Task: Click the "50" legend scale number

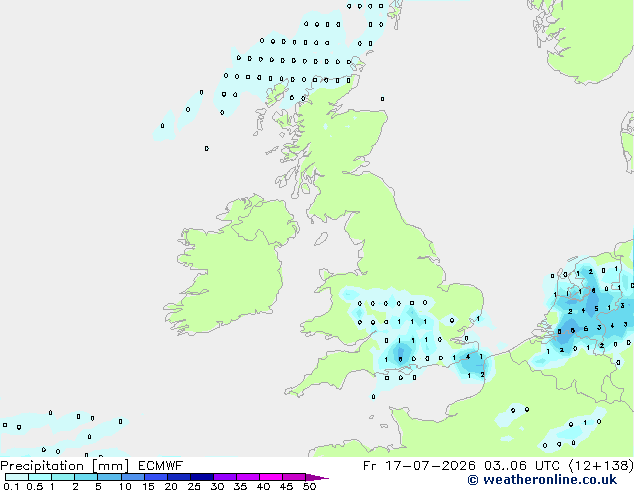Action: [x=309, y=486]
